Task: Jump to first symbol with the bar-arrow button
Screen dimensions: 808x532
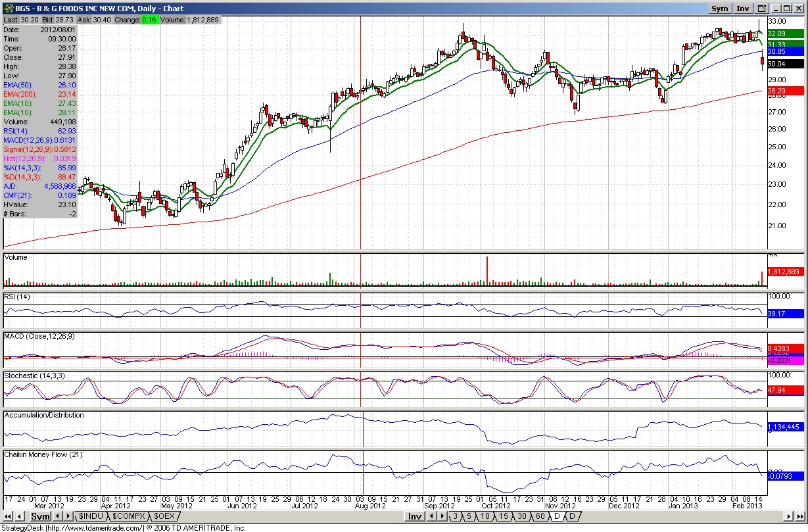Action: (9, 517)
